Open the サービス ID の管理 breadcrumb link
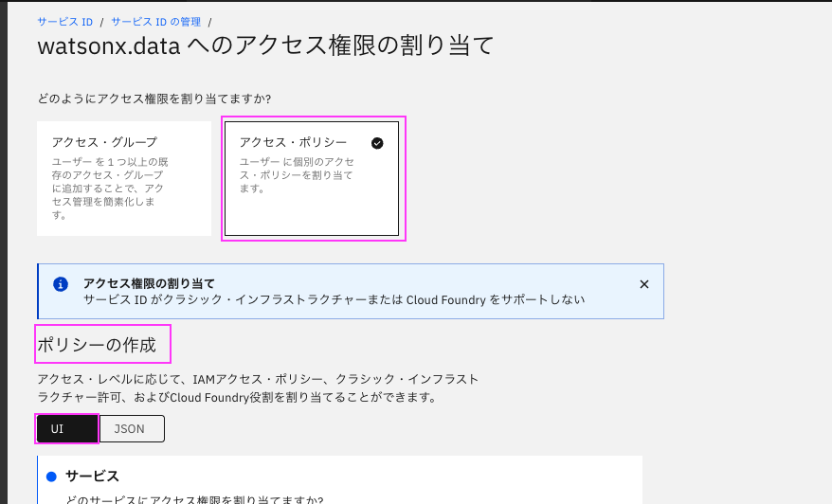The height and width of the screenshot is (504, 832). [x=156, y=22]
